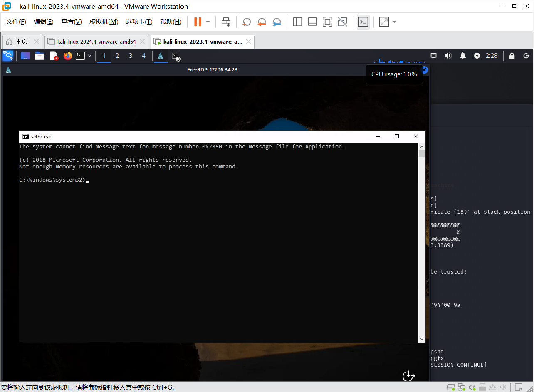The image size is (534, 392).
Task: Open the Kali panel file manager
Action: [40, 56]
